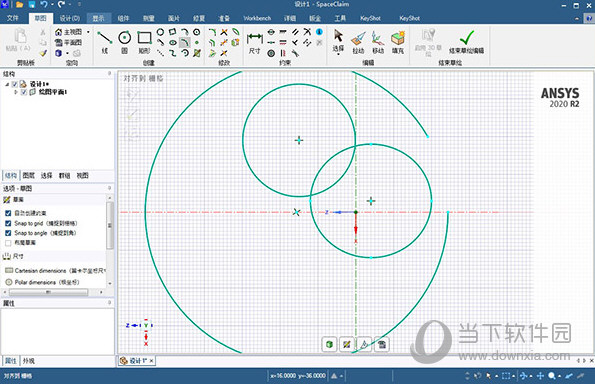
Task: Switch to the Display (显示) ribbon tab
Action: [x=98, y=18]
